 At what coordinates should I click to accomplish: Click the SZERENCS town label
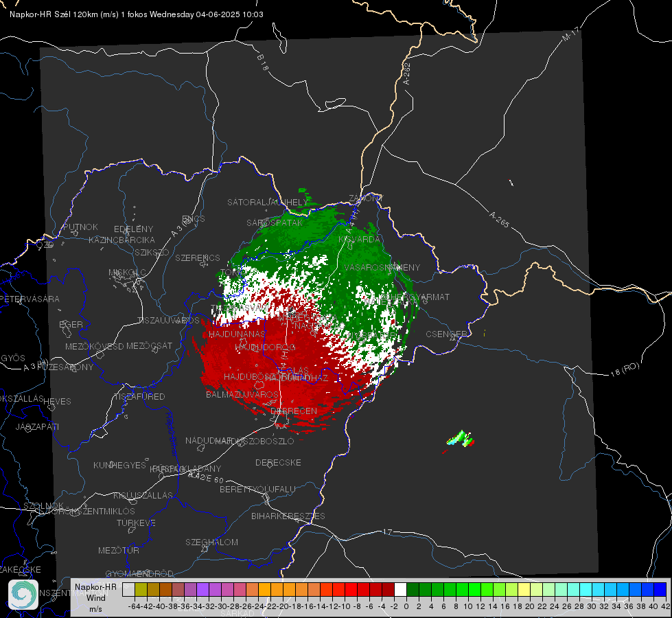point(198,257)
